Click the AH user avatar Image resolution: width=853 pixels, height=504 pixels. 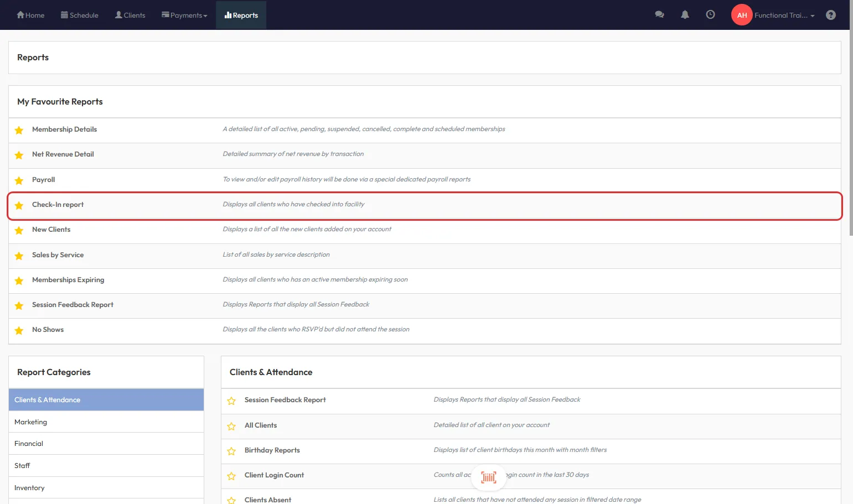[x=742, y=15]
